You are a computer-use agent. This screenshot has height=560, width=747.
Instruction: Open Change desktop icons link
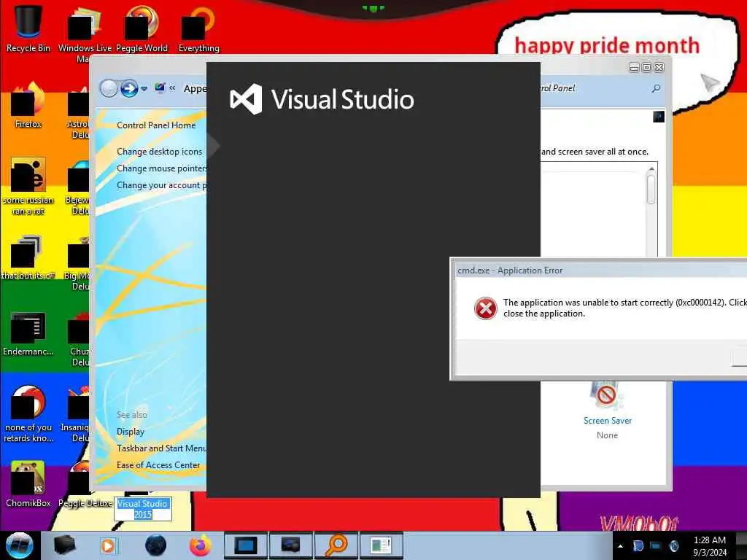tap(159, 152)
